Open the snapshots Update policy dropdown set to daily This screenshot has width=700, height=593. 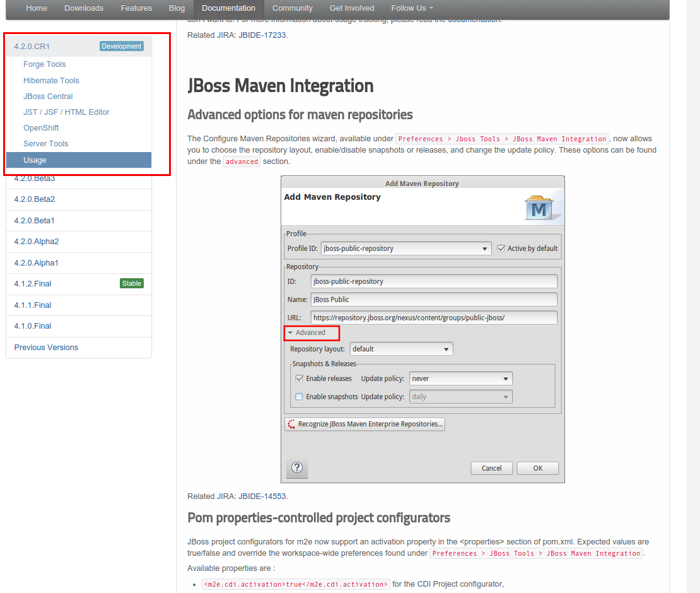tap(461, 397)
